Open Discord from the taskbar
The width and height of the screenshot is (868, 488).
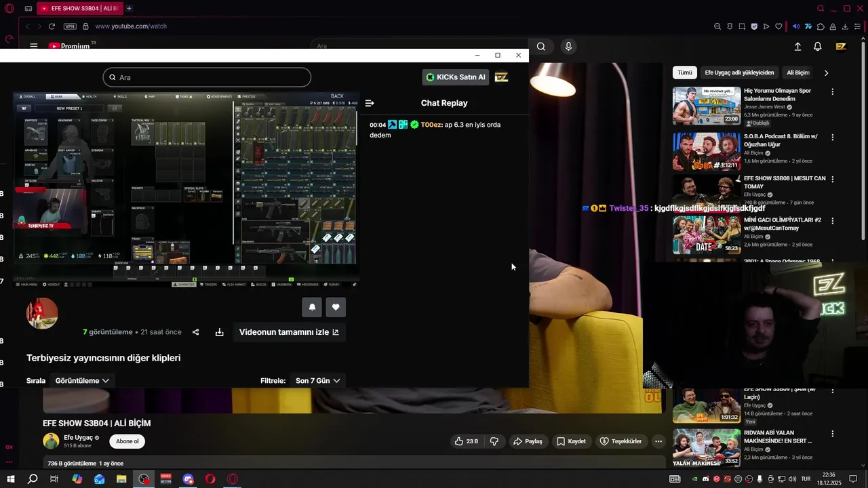click(188, 479)
